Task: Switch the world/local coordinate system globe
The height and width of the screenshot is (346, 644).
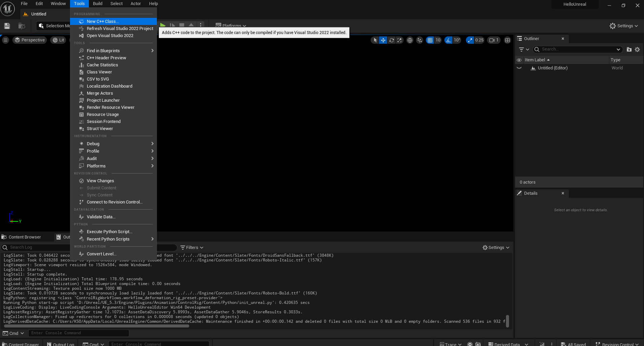Action: [410, 40]
